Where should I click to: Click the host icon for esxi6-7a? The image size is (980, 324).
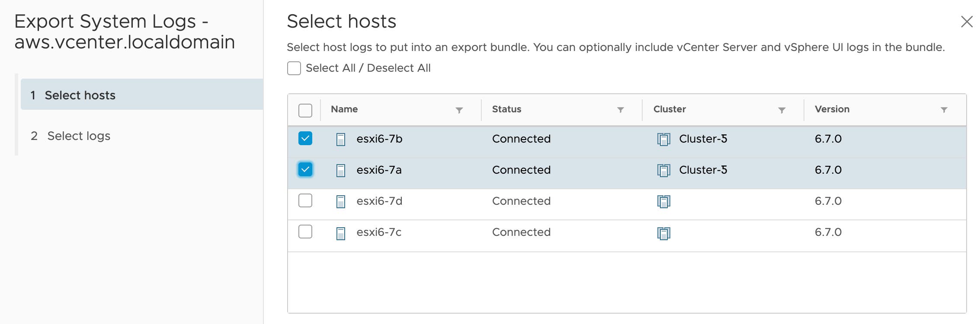click(341, 171)
